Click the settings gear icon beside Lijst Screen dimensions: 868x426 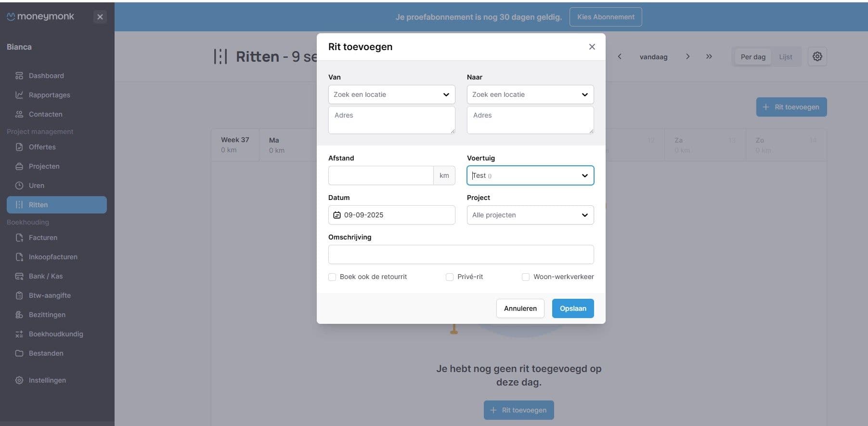[x=817, y=56]
